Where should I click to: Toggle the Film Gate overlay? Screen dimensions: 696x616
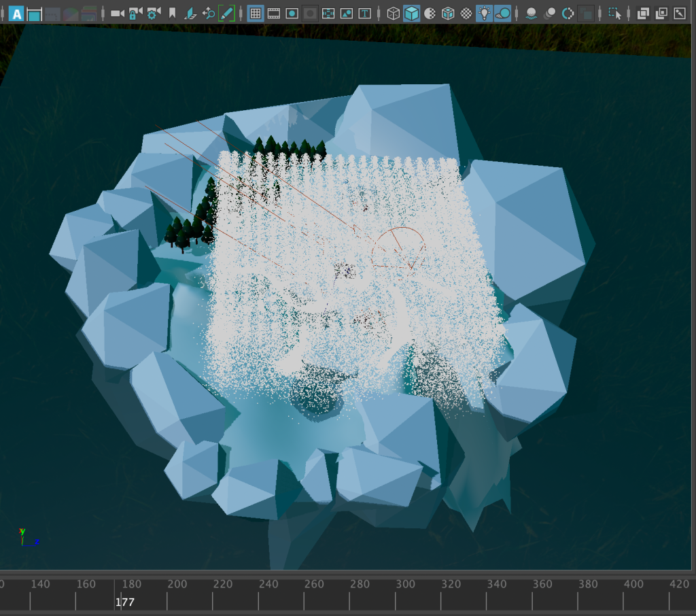point(274,14)
